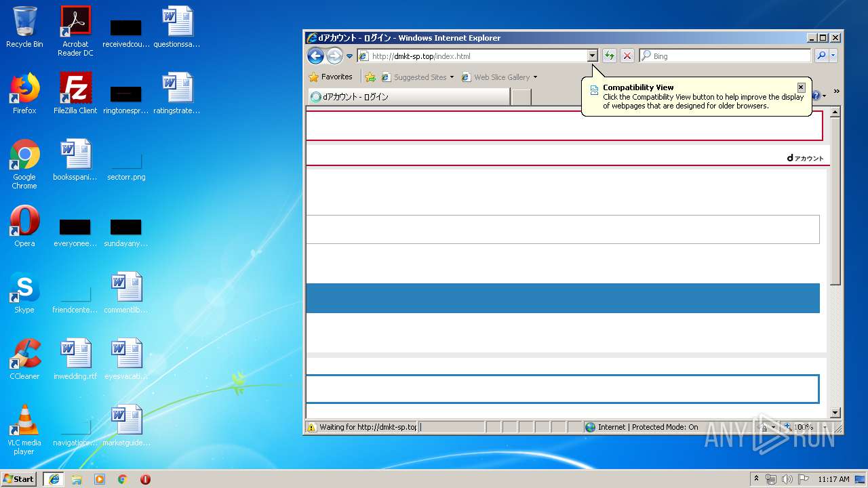Image resolution: width=868 pixels, height=488 pixels.
Task: Click the first outlined input box on page
Action: click(564, 125)
